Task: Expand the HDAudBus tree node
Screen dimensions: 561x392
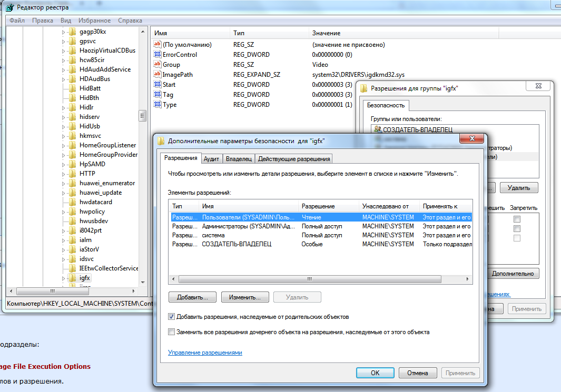Action: [63, 79]
